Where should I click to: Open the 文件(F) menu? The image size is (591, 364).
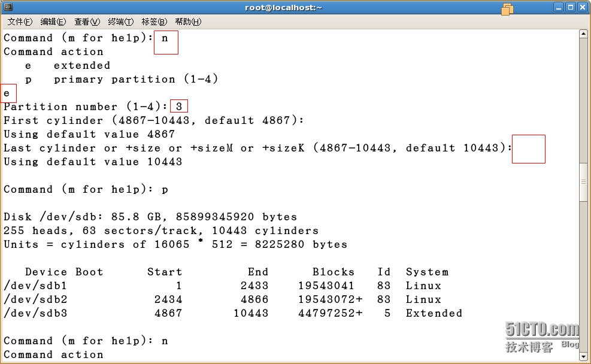click(x=20, y=22)
